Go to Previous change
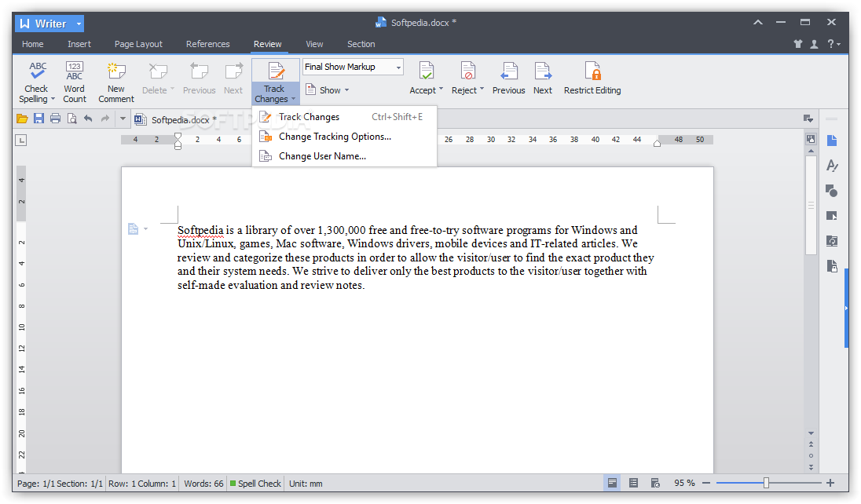Screen dimensions: 861x504 click(x=508, y=78)
